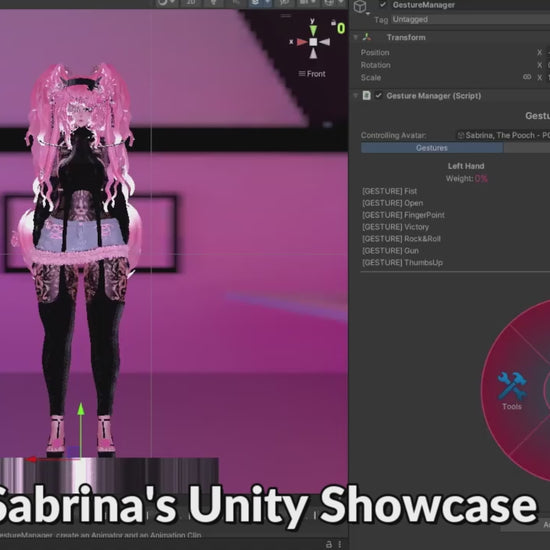Collapse the Transform component foldout
The height and width of the screenshot is (550, 550).
(x=355, y=37)
